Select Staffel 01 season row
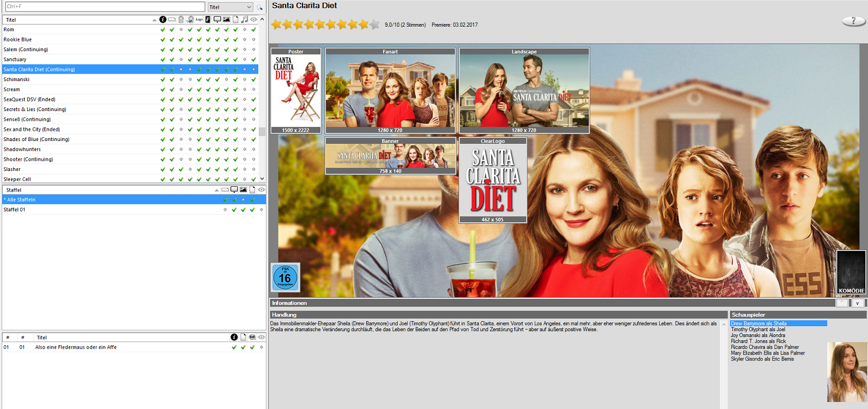 point(133,210)
